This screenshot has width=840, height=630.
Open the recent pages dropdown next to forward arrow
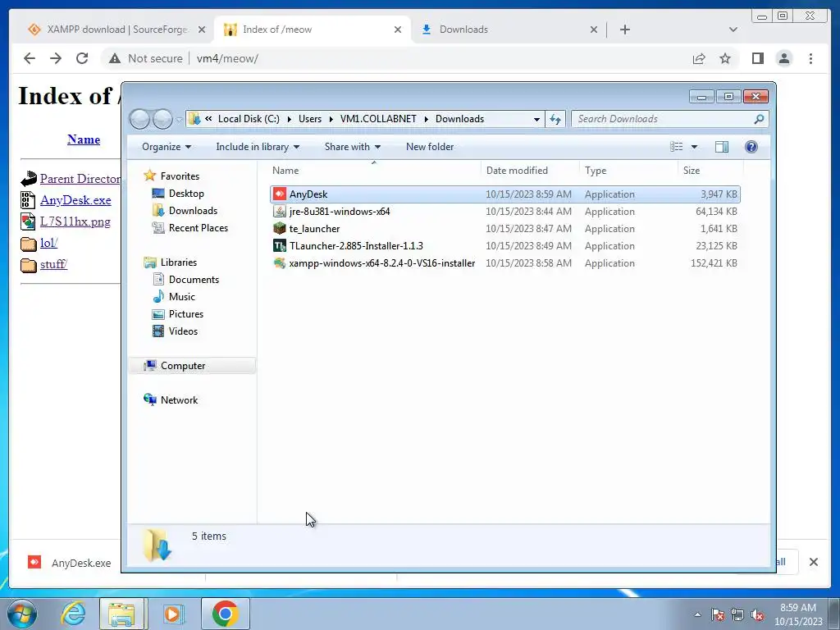[x=178, y=120]
